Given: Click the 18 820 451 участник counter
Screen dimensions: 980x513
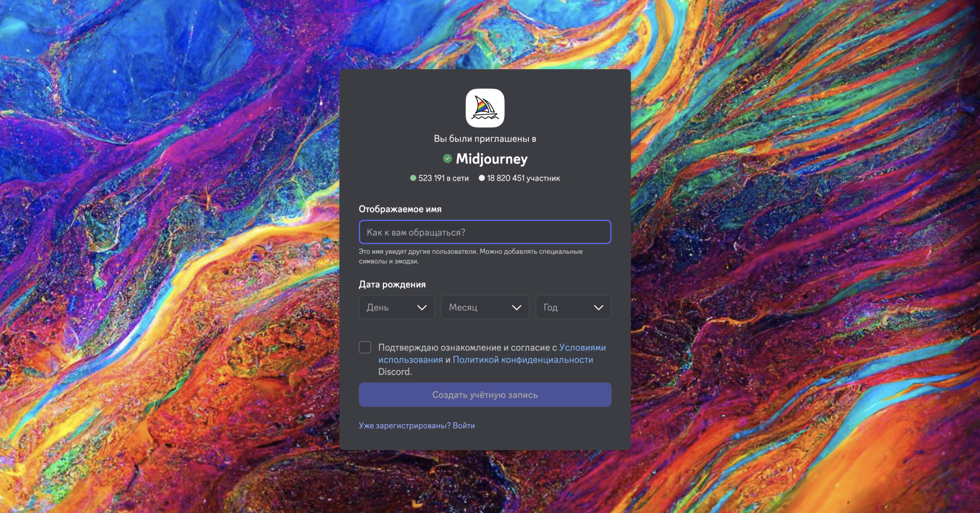Looking at the screenshot, I should point(523,178).
